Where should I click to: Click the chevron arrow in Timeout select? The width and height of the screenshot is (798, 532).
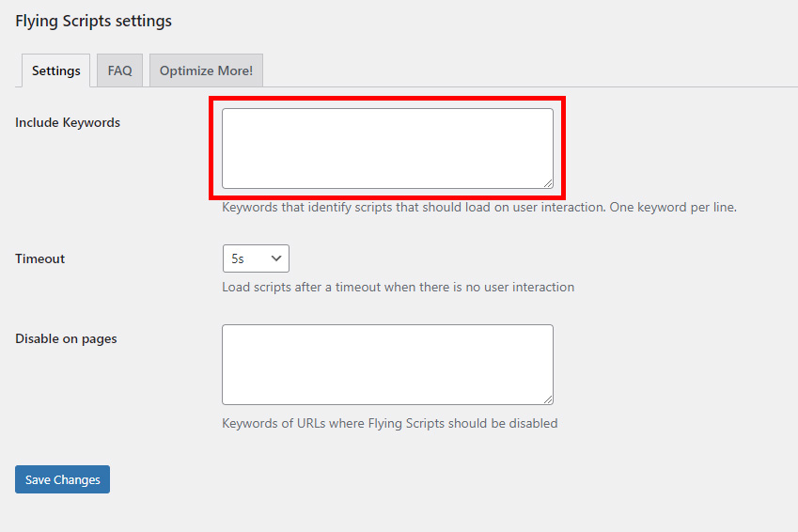pyautogui.click(x=276, y=258)
